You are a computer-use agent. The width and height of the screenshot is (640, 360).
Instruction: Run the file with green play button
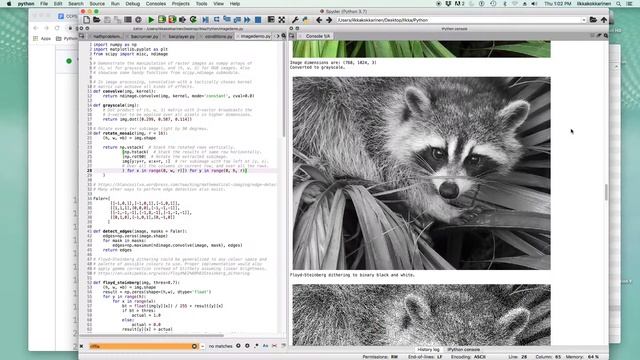point(151,20)
